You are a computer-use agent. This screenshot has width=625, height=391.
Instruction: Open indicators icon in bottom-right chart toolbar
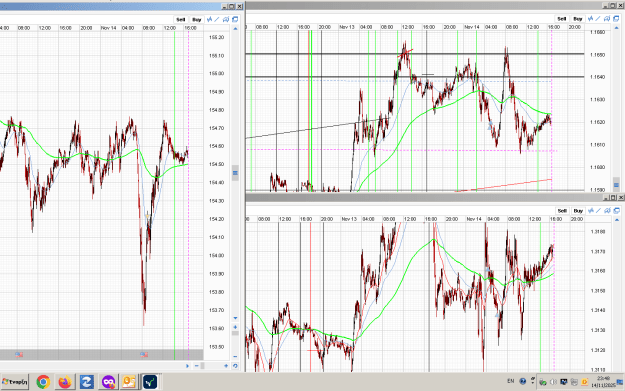tap(591, 210)
